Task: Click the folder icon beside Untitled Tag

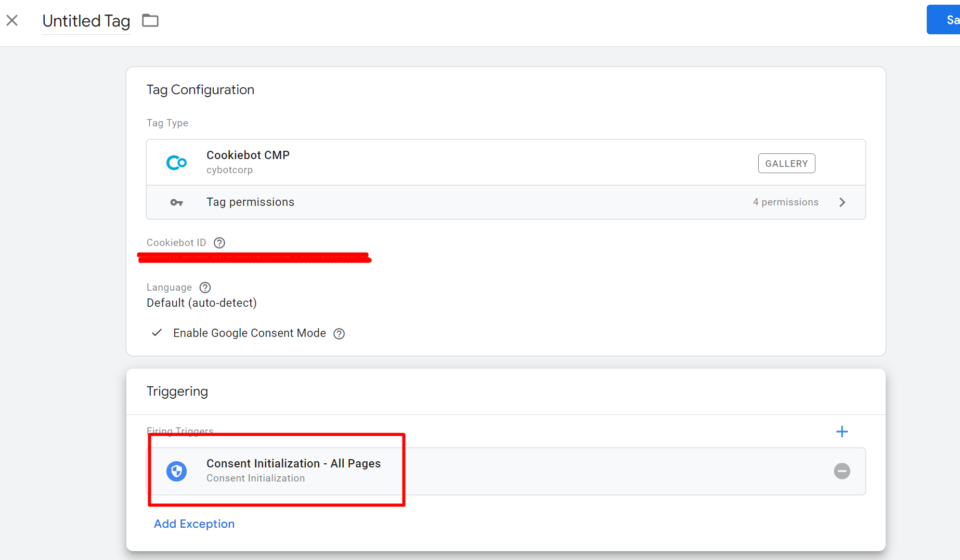Action: click(150, 21)
